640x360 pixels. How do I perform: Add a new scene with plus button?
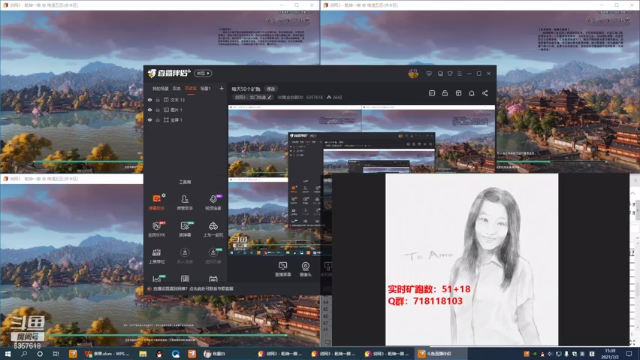221,89
